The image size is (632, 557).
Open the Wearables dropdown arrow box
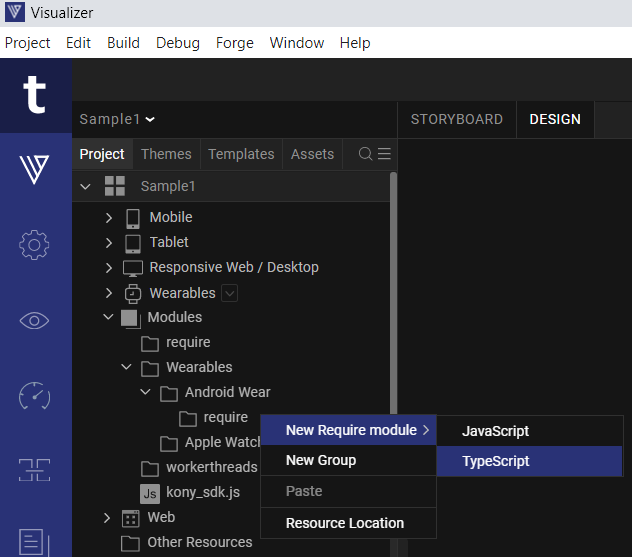pos(229,293)
